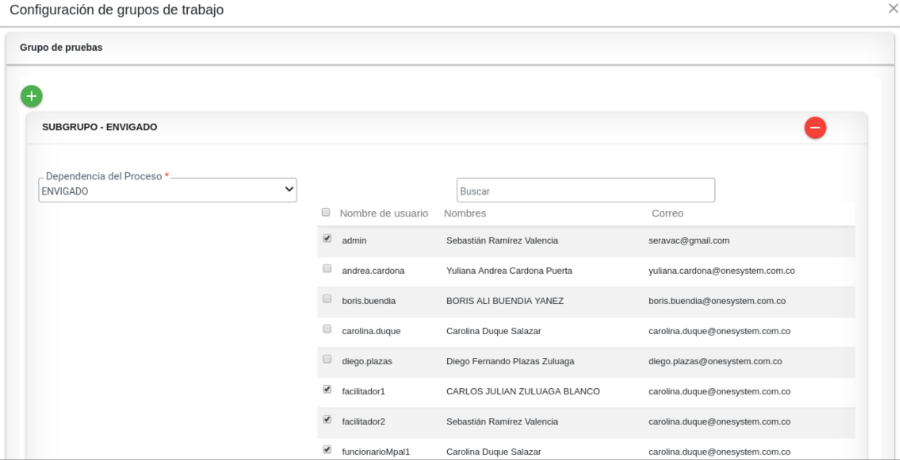Click the SUBGRUPO - ENVIGADO panel header
This screenshot has width=900, height=460.
(100, 128)
